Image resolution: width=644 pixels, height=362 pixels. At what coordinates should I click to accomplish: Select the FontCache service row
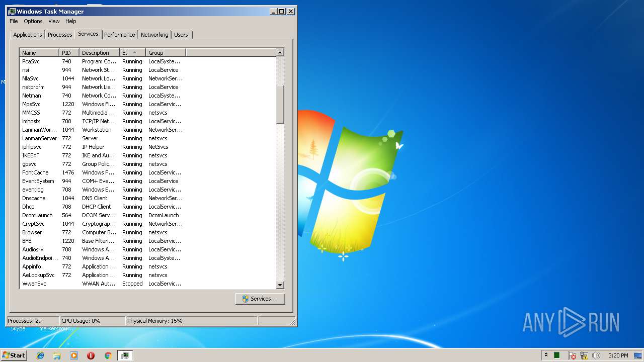(148, 172)
